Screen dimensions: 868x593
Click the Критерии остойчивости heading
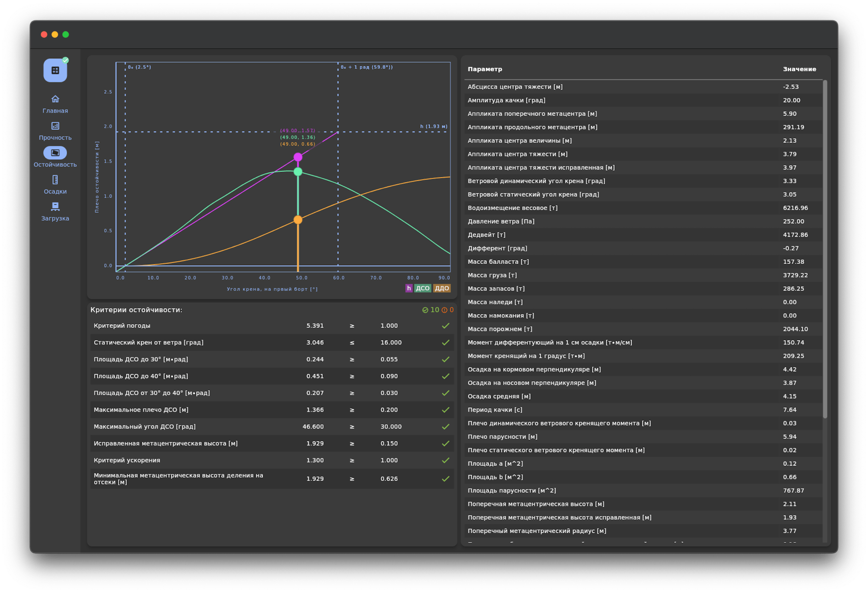coord(136,310)
